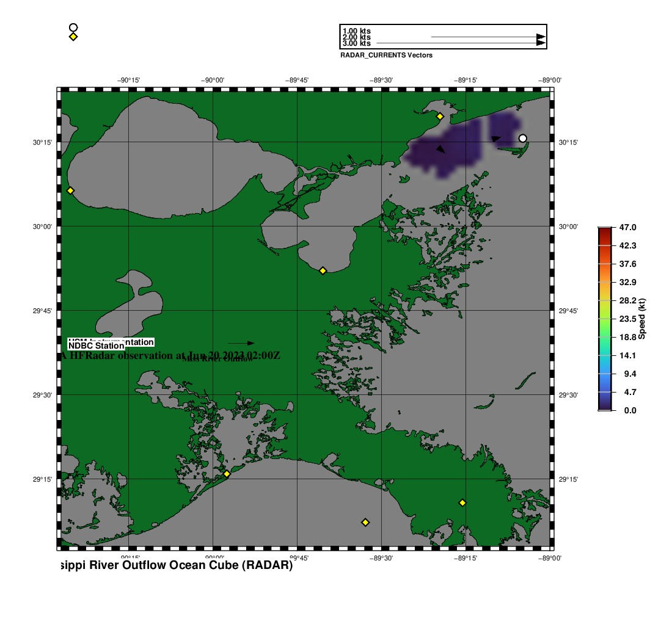
Task: Pick the yellow diamond station just below 30°00' latitude
Action: tap(323, 270)
